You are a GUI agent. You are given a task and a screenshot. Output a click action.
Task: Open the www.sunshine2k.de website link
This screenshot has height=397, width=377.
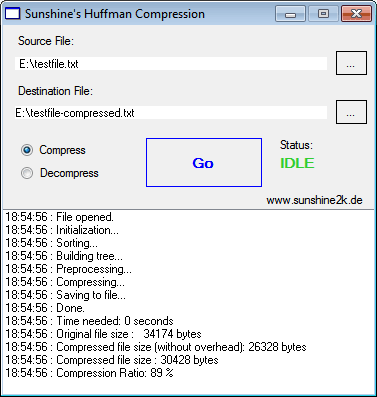point(314,200)
